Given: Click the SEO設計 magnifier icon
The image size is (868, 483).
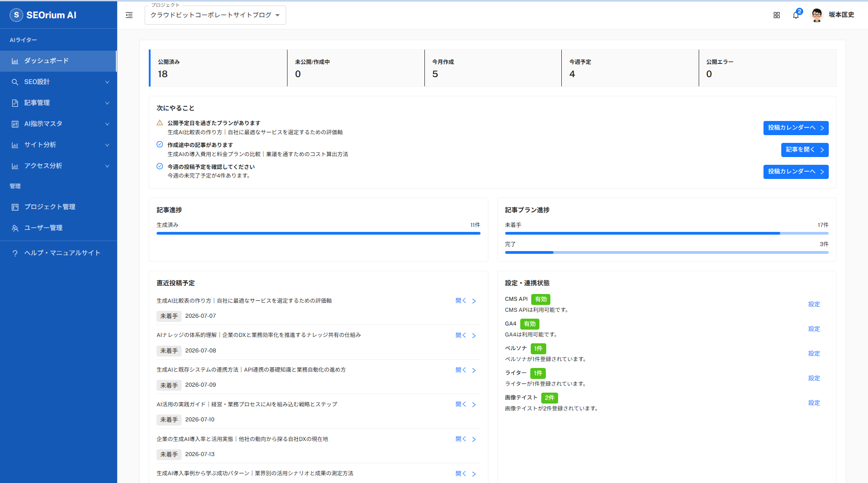Looking at the screenshot, I should click(15, 82).
